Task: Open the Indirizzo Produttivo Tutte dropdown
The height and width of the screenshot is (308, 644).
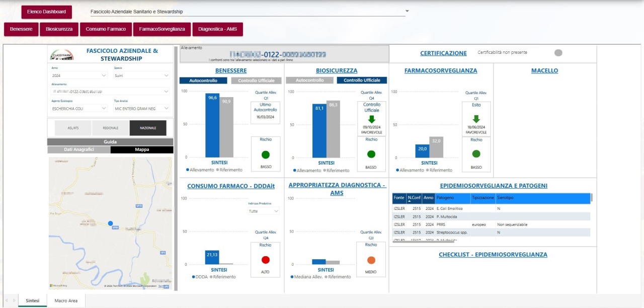Action: click(264, 211)
